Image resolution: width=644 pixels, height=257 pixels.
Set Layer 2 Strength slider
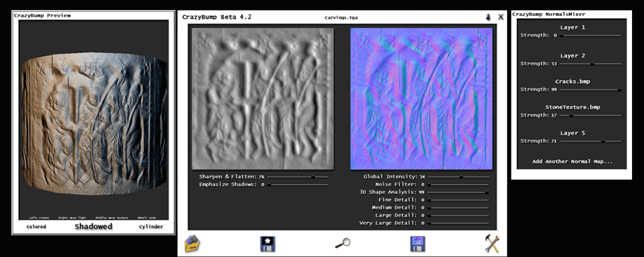pyautogui.click(x=591, y=63)
